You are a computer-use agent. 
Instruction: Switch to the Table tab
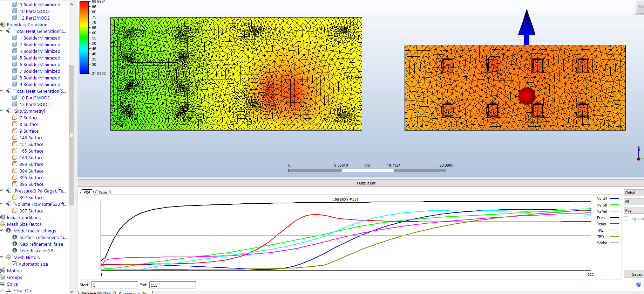(x=103, y=192)
